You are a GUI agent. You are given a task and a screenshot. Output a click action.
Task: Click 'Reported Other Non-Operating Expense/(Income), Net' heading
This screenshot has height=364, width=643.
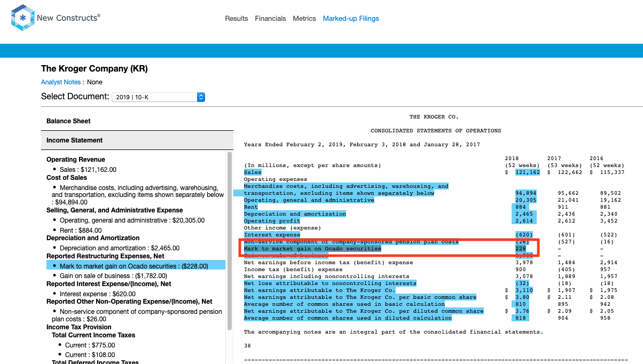coord(129,302)
